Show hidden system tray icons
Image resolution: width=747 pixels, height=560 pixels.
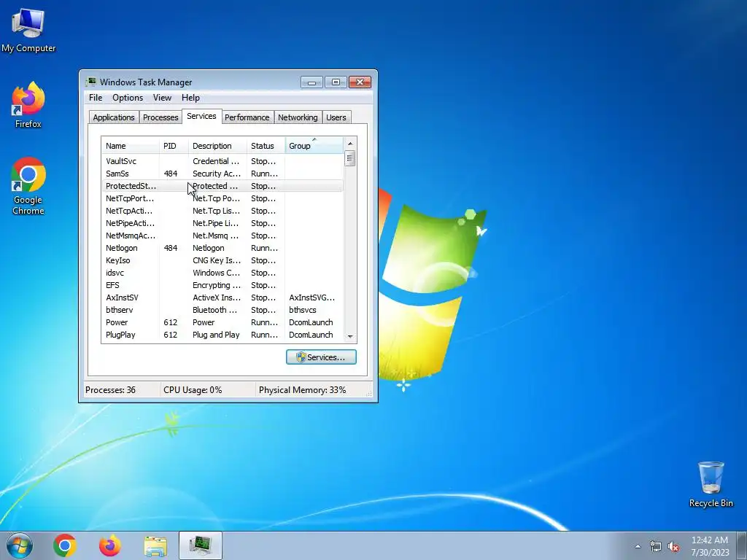pyautogui.click(x=638, y=546)
